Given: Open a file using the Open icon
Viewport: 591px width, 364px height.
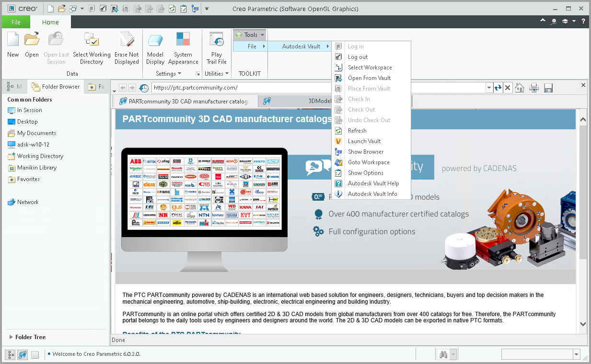Looking at the screenshot, I should [32, 44].
